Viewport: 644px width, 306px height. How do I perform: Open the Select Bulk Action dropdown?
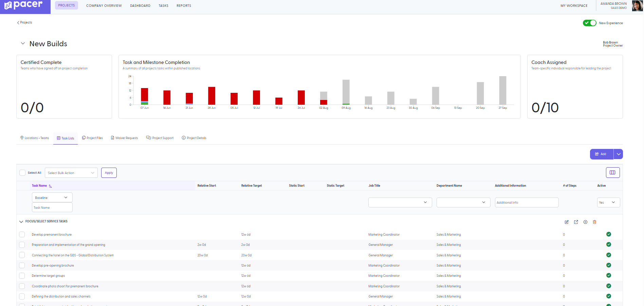[x=71, y=173]
